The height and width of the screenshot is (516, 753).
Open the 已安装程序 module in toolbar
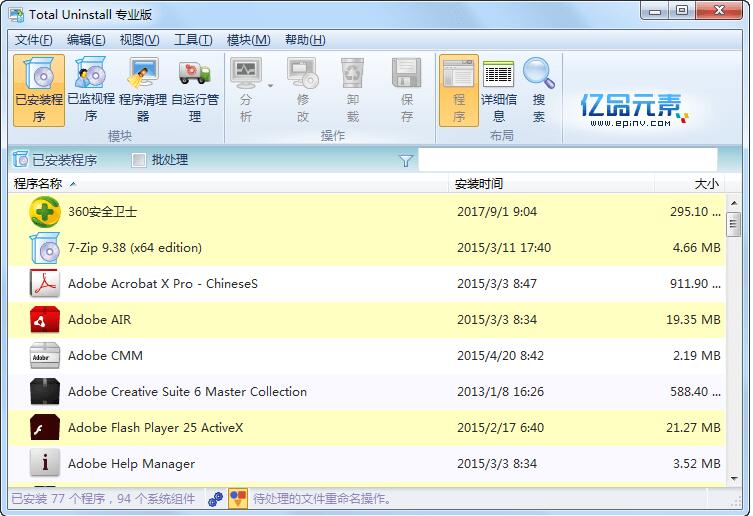pos(39,89)
